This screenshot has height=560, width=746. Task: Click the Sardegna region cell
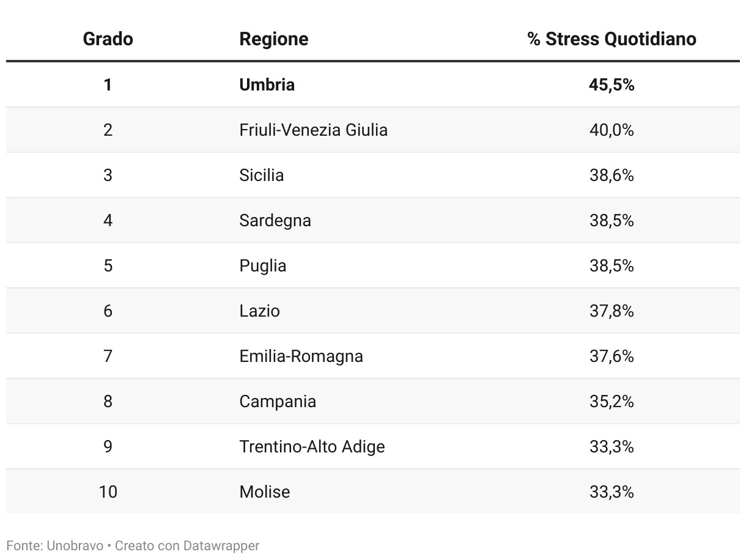click(275, 220)
